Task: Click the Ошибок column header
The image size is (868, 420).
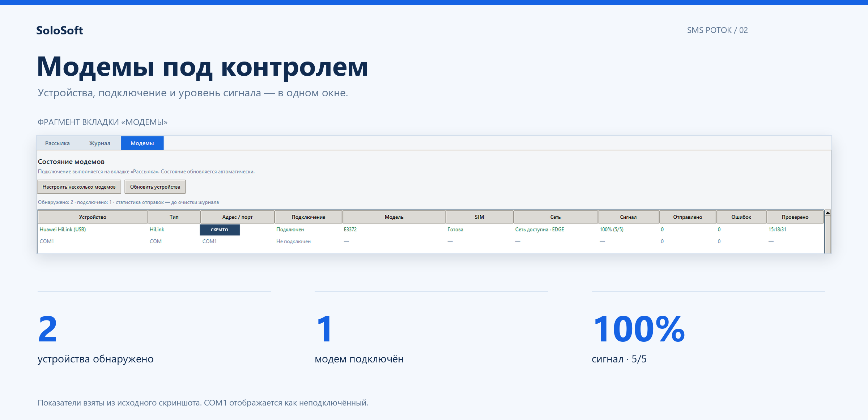Action: pyautogui.click(x=741, y=217)
